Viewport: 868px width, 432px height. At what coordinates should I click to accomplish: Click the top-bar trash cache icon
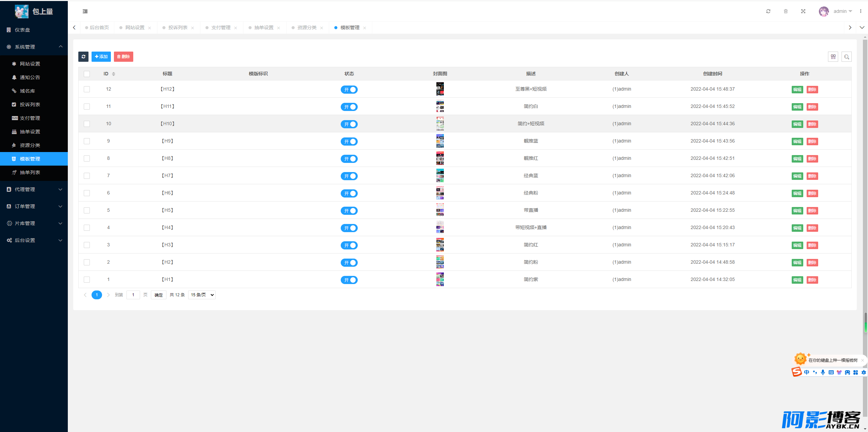click(x=786, y=11)
